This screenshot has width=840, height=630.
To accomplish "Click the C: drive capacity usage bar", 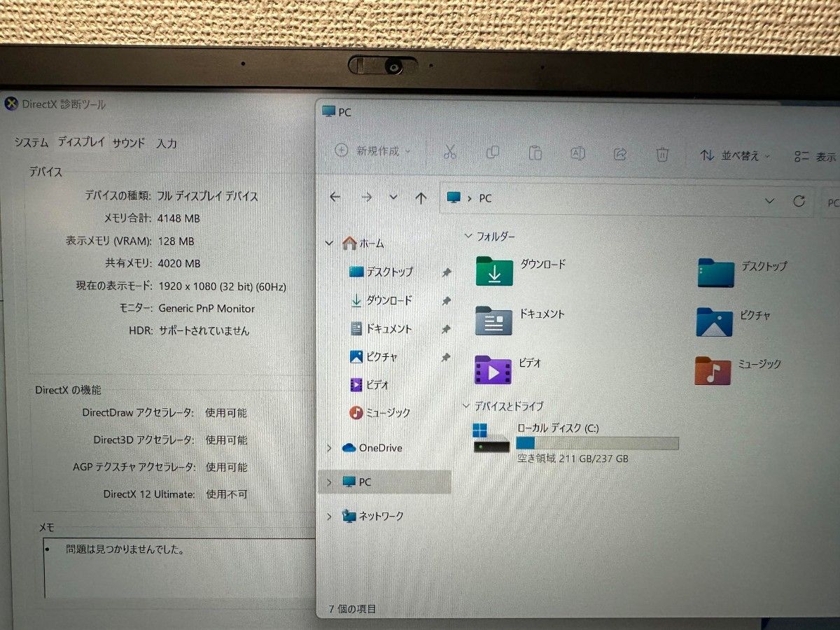I will (597, 443).
